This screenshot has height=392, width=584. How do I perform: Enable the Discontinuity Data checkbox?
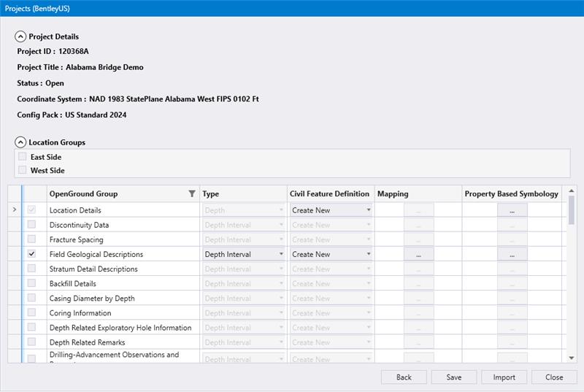point(31,225)
